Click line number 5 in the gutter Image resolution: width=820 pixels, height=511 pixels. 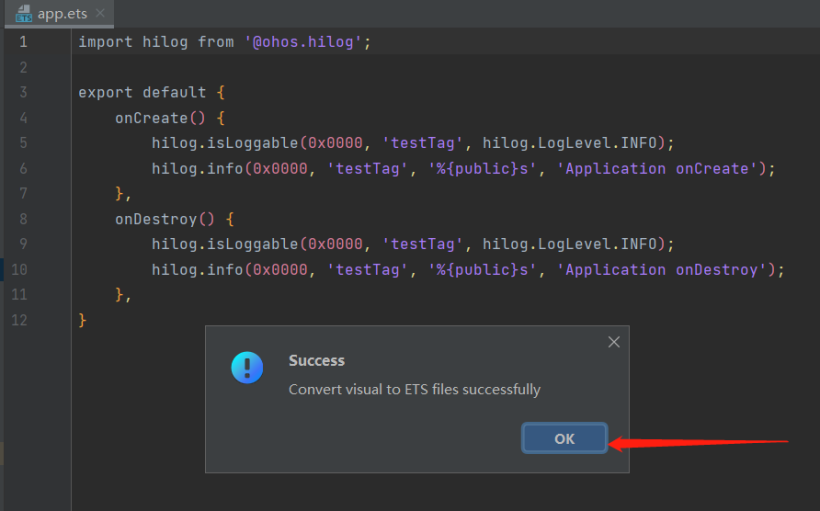(23, 143)
